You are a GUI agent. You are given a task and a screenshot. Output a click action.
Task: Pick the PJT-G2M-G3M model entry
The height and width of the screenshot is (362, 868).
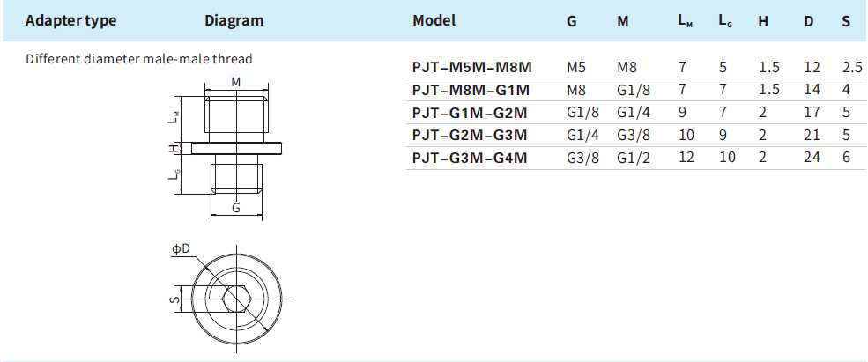tap(470, 135)
